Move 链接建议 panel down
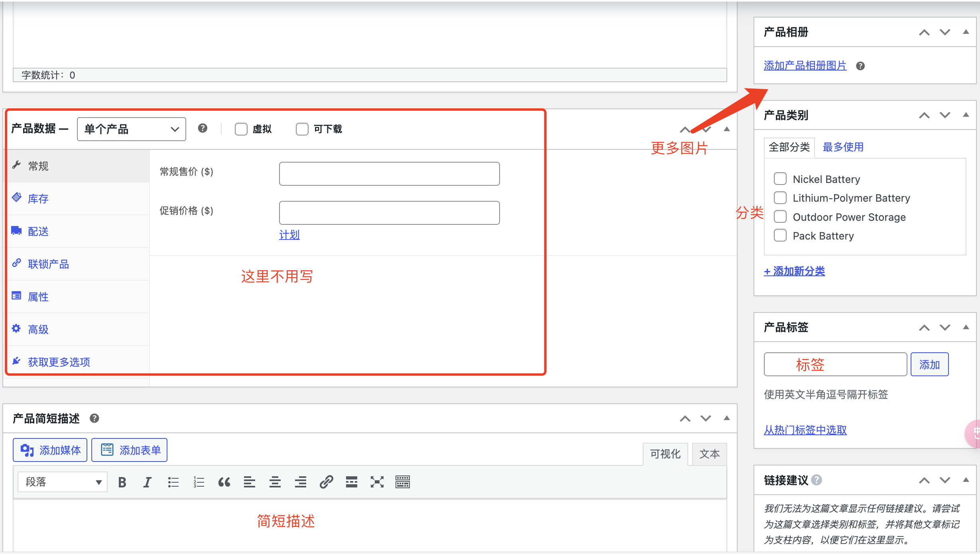The width and height of the screenshot is (980, 554). coord(945,480)
